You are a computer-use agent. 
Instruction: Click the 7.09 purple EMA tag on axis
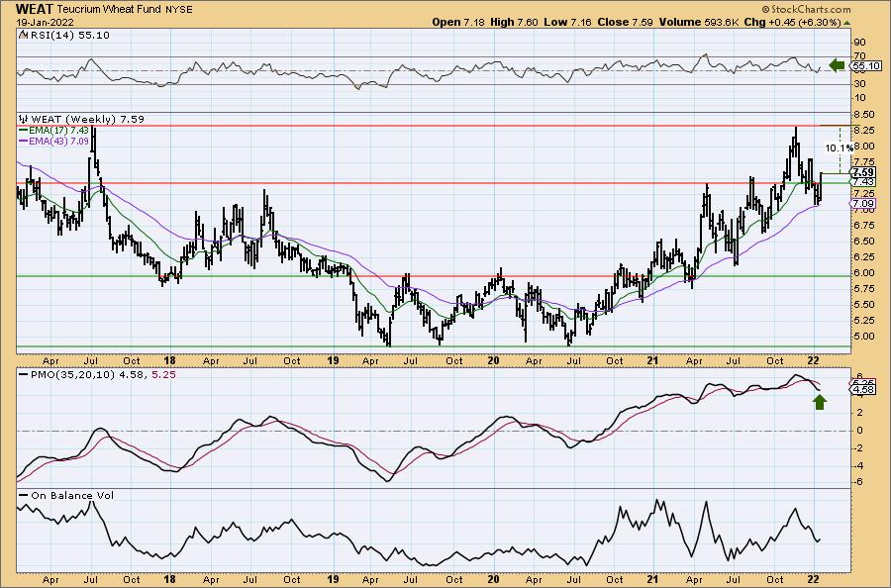[863, 203]
